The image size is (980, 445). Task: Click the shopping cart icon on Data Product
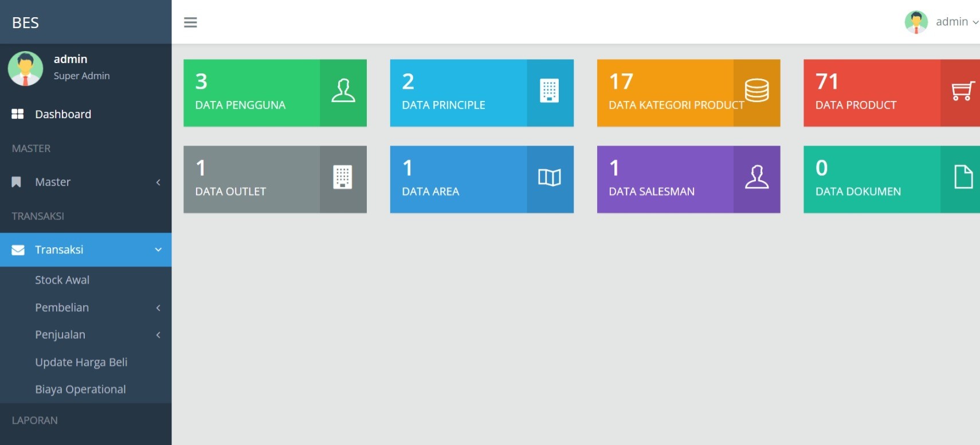point(962,91)
